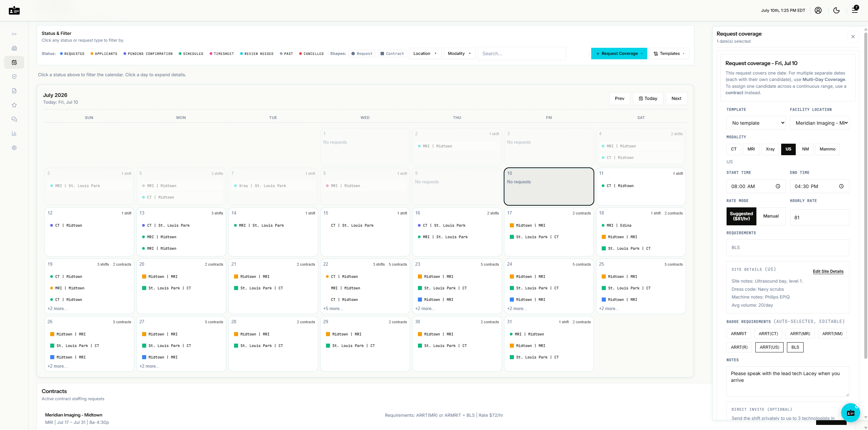Filter by APPLICANTS status

coord(104,54)
